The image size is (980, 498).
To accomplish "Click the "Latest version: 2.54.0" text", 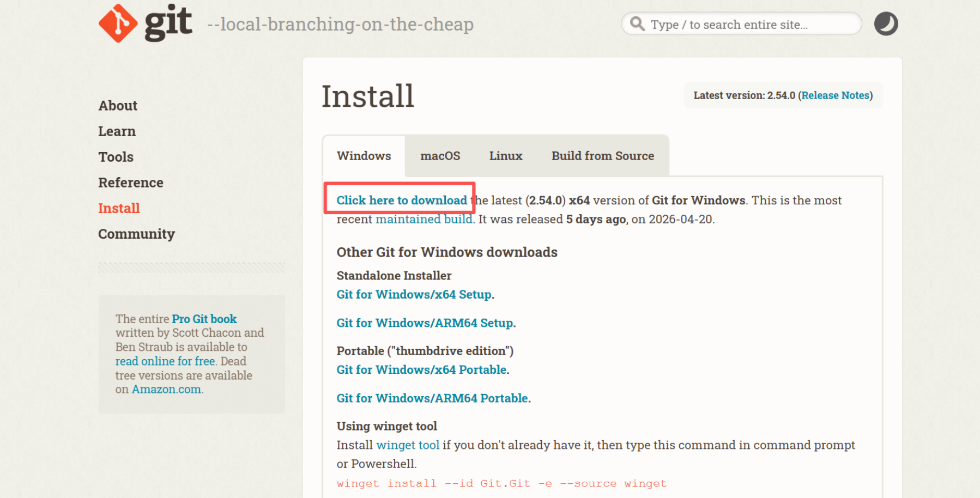I will tap(744, 95).
